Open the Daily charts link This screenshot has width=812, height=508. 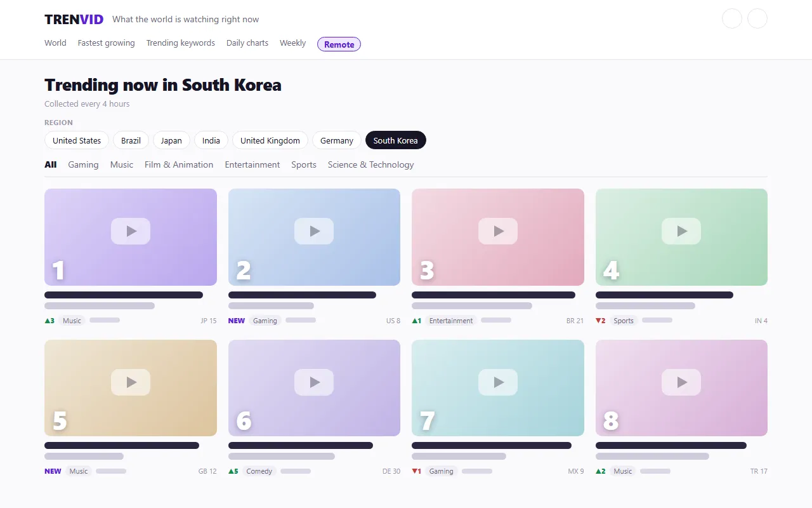(x=247, y=43)
